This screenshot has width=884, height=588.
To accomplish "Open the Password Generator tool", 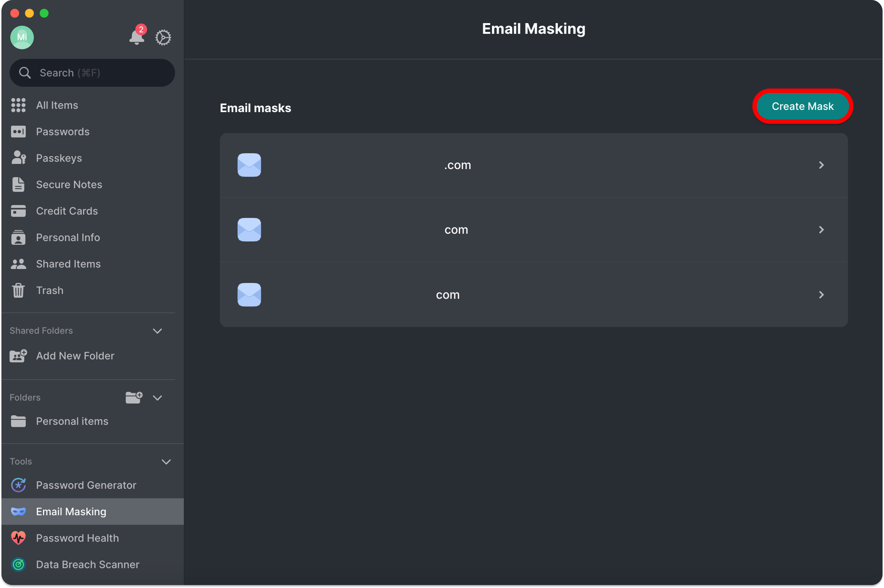I will coord(86,485).
